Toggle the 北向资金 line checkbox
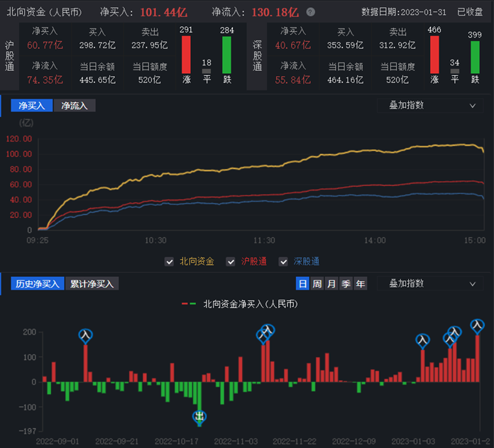The height and width of the screenshot is (448, 494). click(170, 261)
